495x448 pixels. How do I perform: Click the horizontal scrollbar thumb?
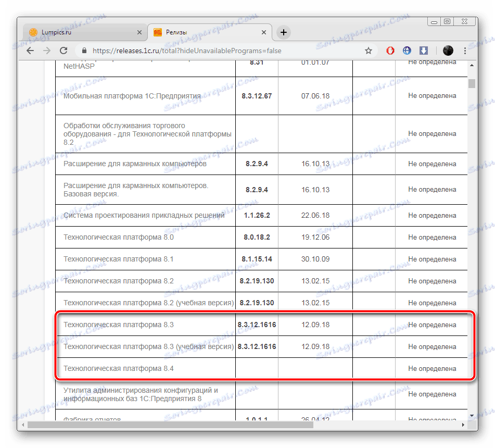[x=171, y=425]
